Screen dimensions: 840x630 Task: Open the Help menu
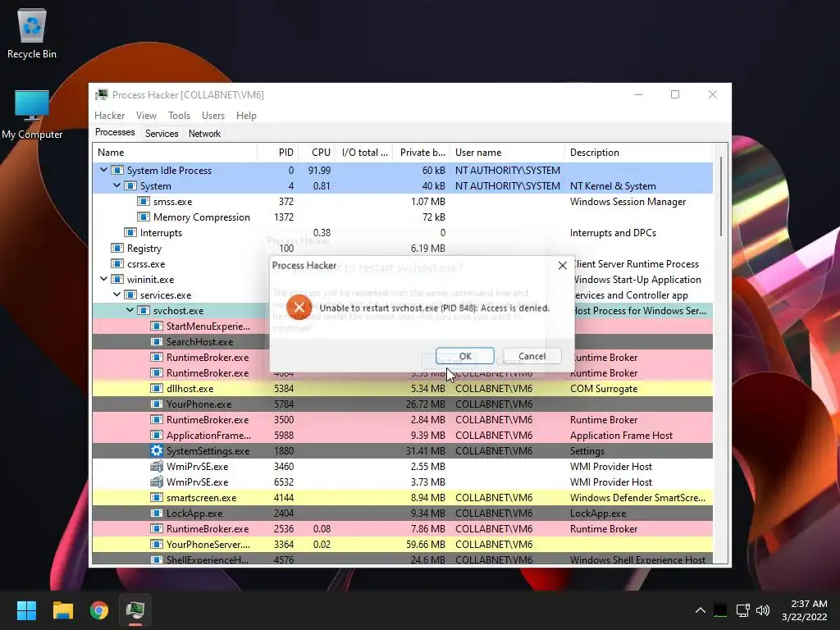coord(246,115)
